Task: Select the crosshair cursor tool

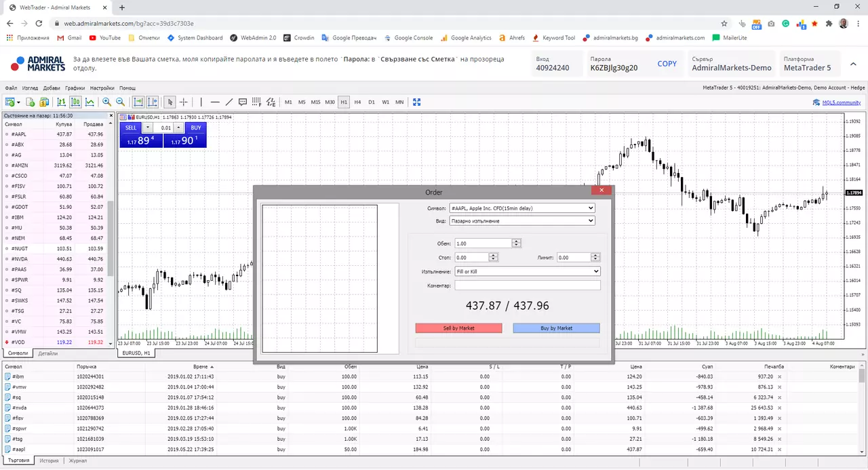Action: [184, 102]
